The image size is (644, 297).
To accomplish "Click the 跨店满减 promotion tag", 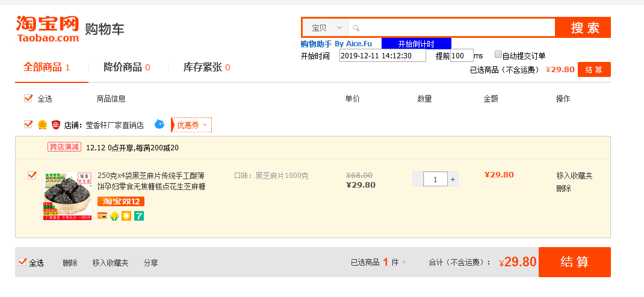I will coord(64,147).
